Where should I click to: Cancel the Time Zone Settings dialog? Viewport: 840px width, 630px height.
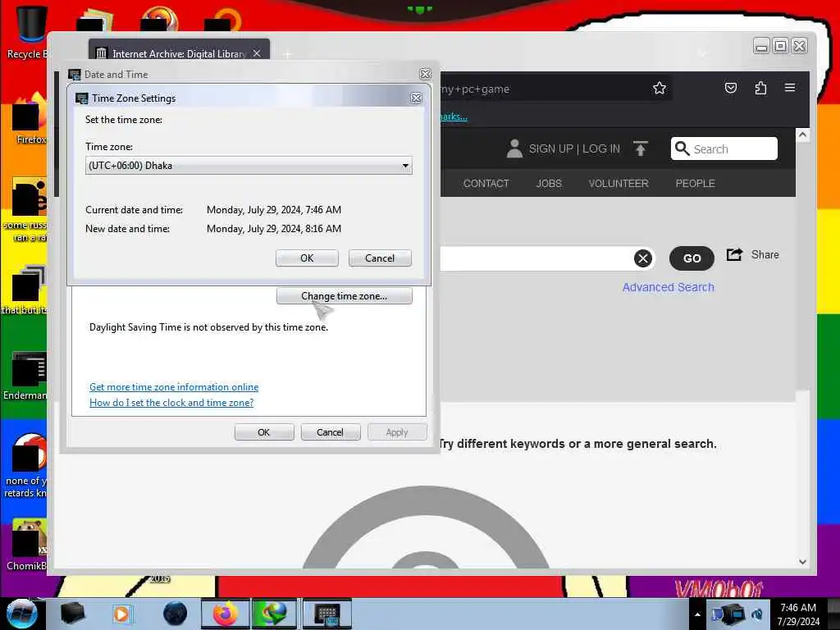pos(380,258)
